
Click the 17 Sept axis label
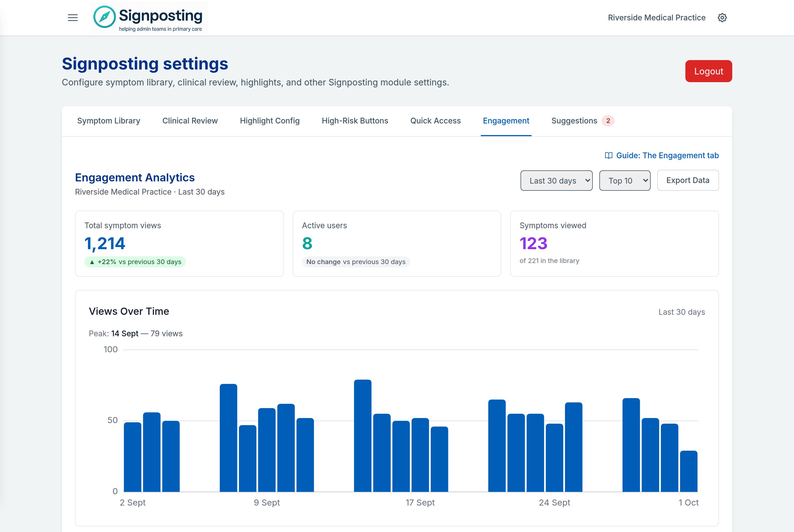pyautogui.click(x=420, y=503)
